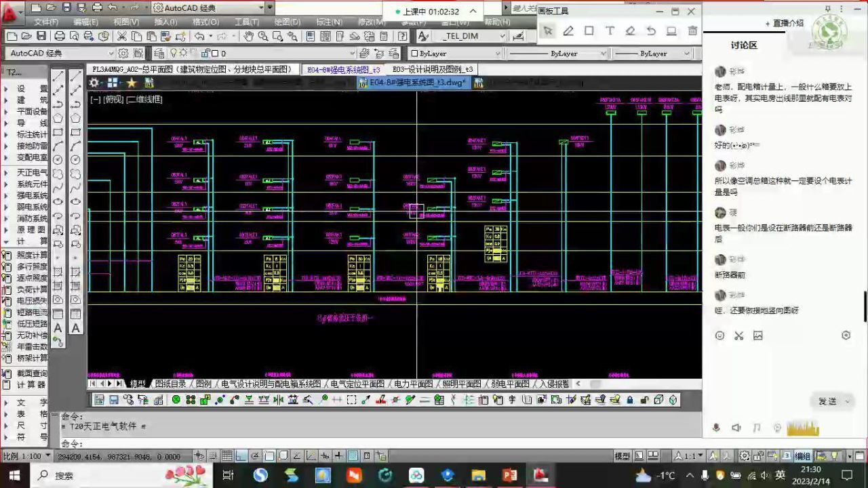Click the 计算器 tool in Tianzheng menu

[x=25, y=384]
